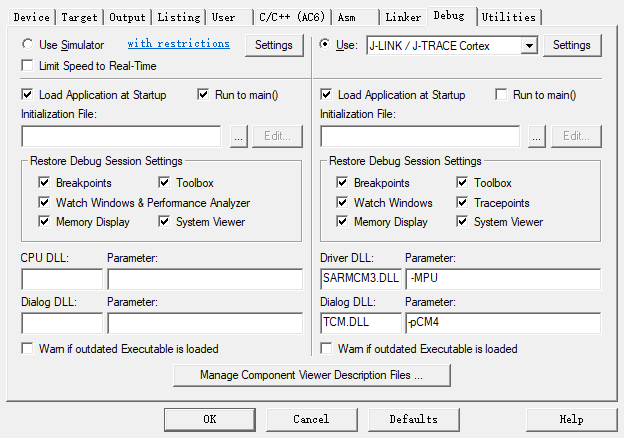
Task: Go to the Utilities tab
Action: tap(509, 17)
